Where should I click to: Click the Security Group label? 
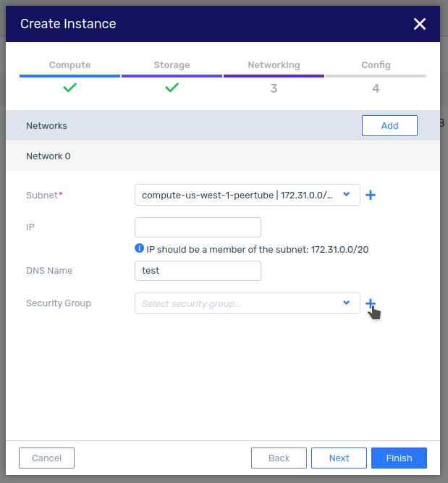coord(59,303)
